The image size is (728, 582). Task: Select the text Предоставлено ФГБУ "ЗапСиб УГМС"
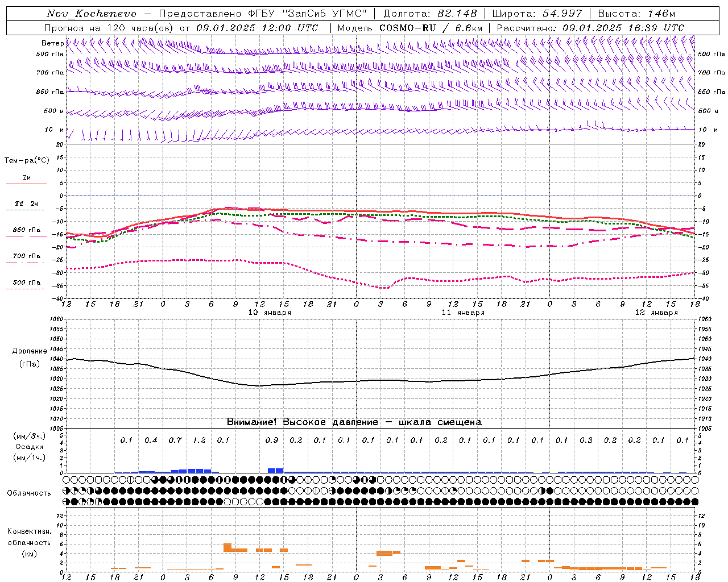click(x=263, y=14)
